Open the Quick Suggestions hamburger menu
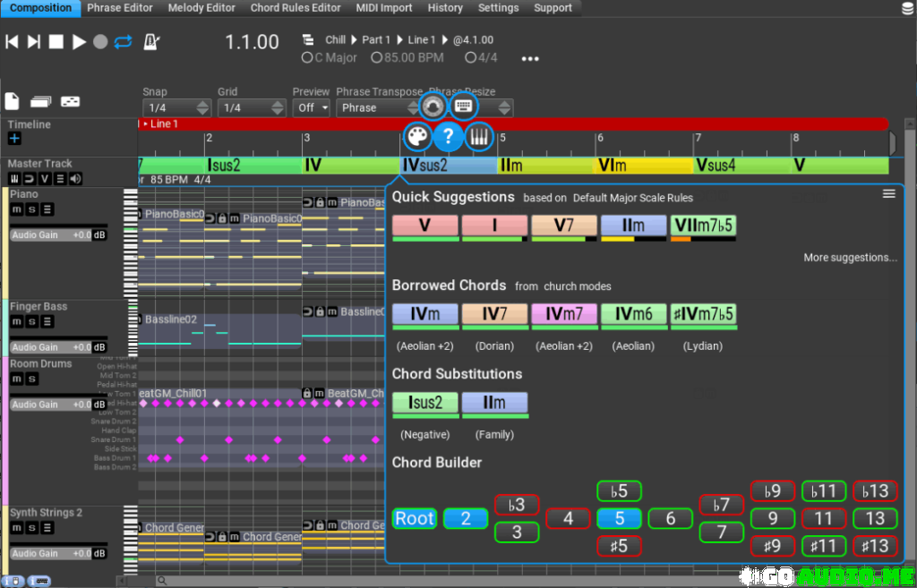 point(888,192)
